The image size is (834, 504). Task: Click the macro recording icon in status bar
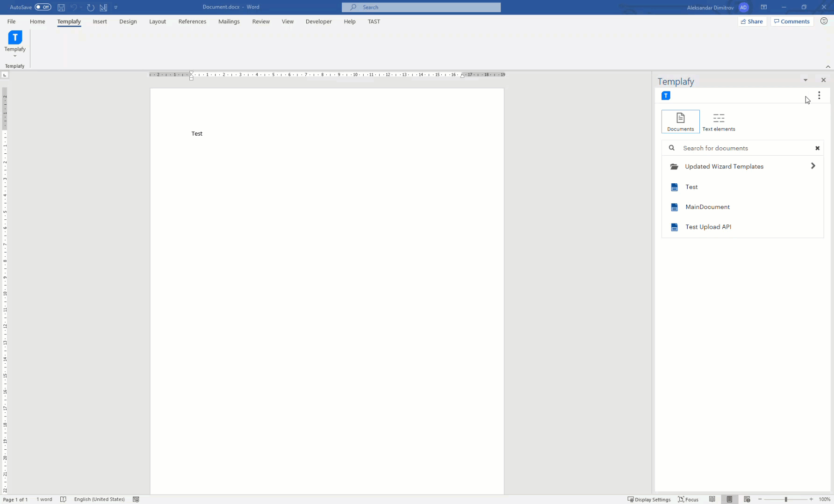pyautogui.click(x=136, y=499)
